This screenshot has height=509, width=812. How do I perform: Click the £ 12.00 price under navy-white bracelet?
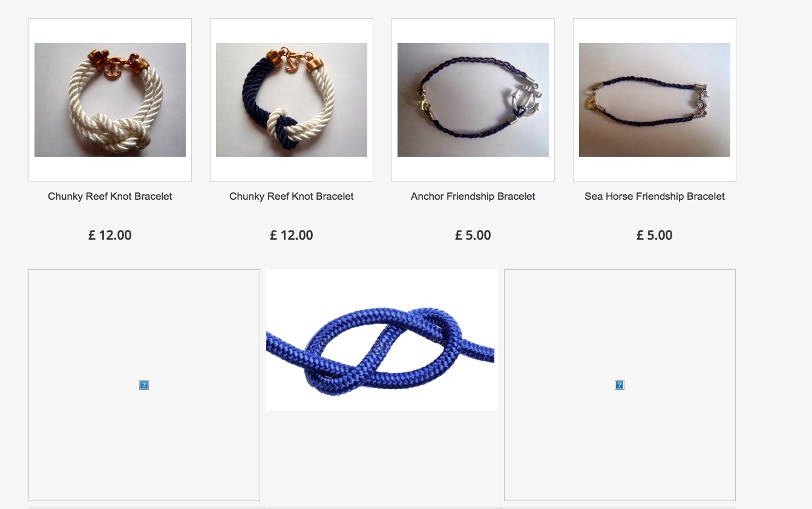pyautogui.click(x=292, y=235)
